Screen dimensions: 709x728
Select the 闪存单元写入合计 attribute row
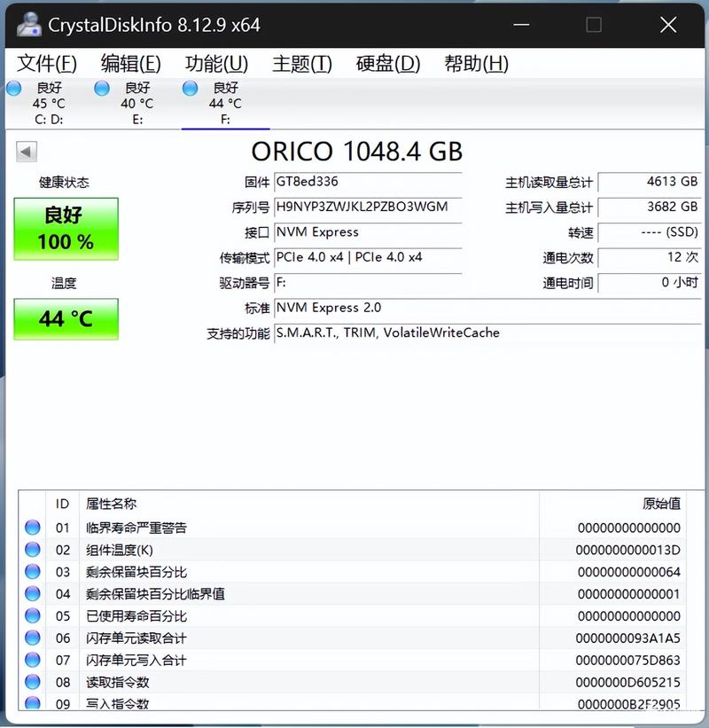coord(353,660)
